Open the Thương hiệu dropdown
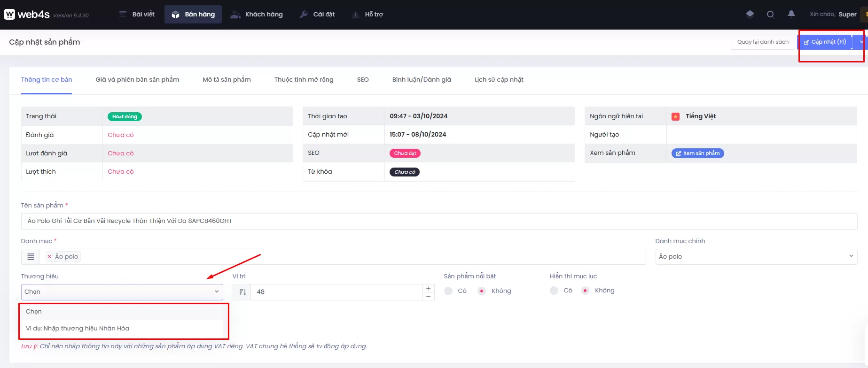Image resolution: width=868 pixels, height=368 pixels. pos(122,292)
